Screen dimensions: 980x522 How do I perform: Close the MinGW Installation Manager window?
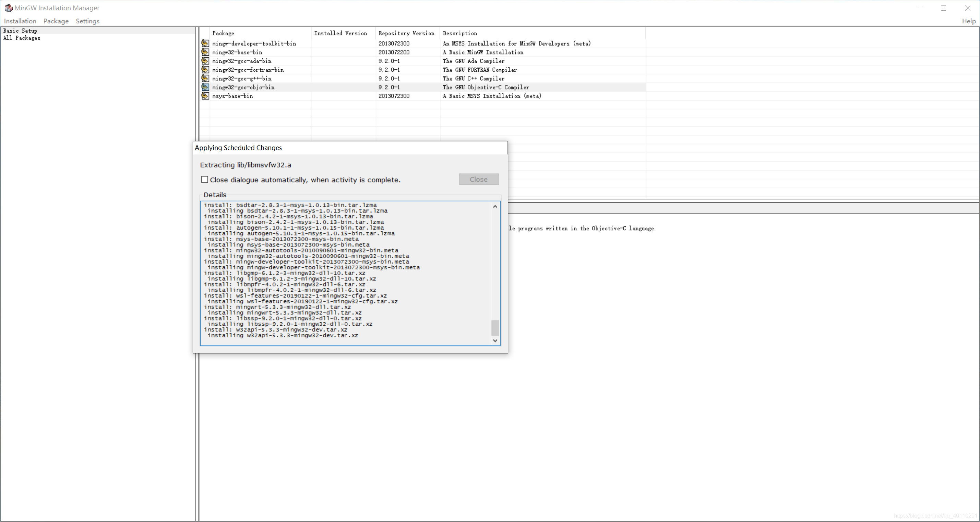(x=967, y=8)
